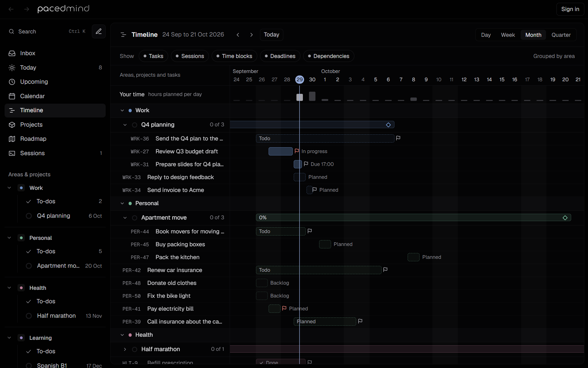Switch to Day view
Viewport: 588px width, 368px height.
(x=486, y=35)
